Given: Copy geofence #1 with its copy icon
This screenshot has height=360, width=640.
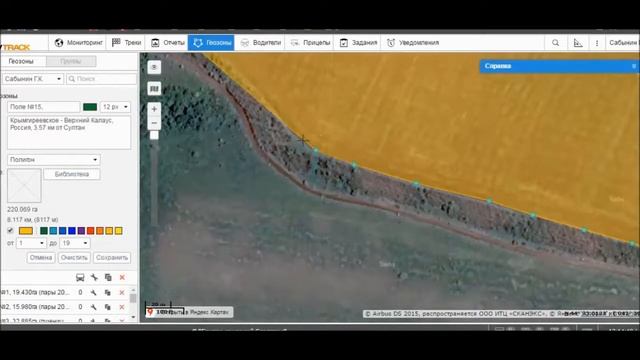Looking at the screenshot, I should coord(108,293).
